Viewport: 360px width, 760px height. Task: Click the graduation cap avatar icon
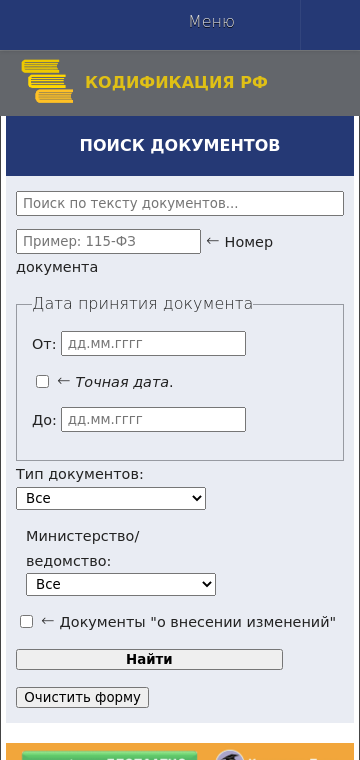point(230,755)
